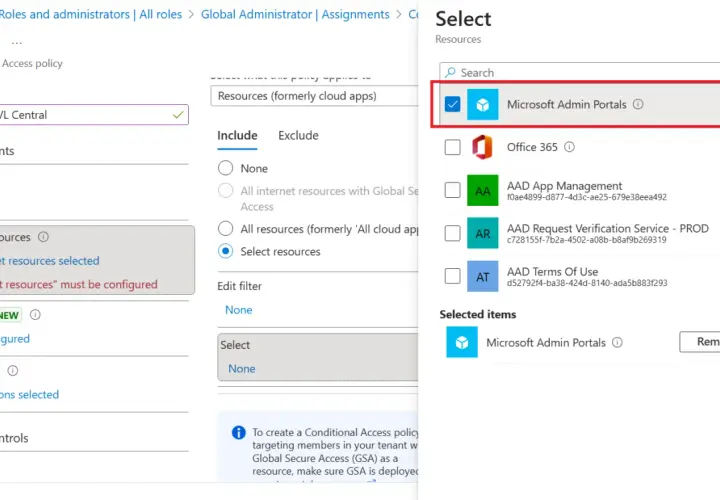Click the Edit filter None link
This screenshot has height=500, width=720.
(x=238, y=310)
